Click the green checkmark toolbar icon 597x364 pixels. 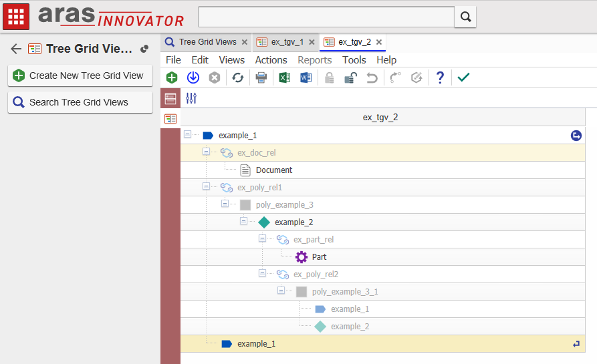coord(463,77)
